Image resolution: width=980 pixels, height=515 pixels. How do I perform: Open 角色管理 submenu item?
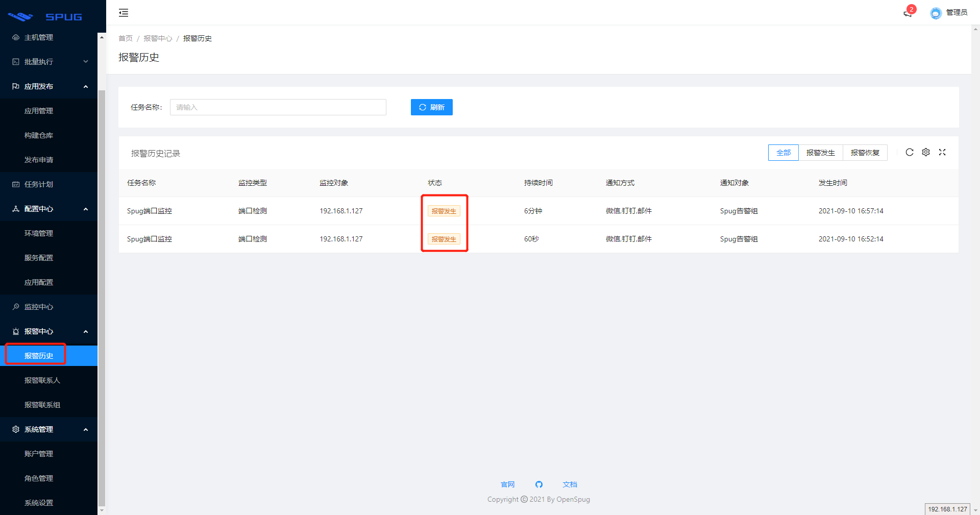[x=48, y=478]
